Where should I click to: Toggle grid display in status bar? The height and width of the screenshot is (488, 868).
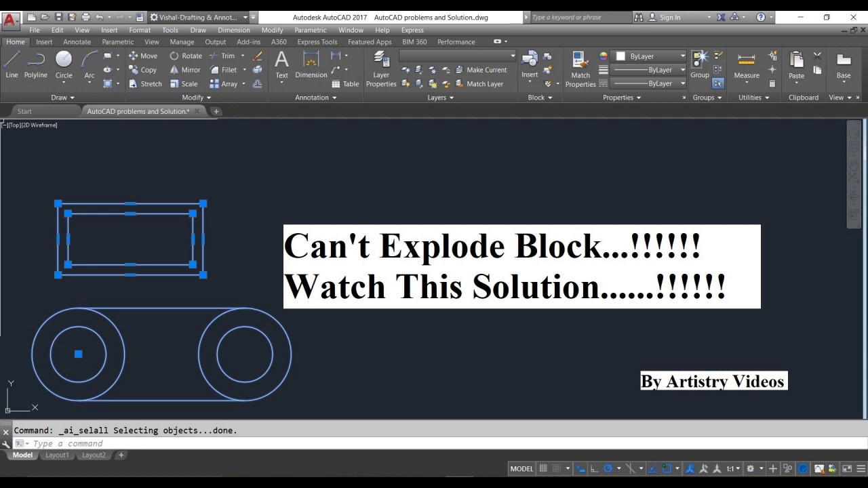pos(543,468)
